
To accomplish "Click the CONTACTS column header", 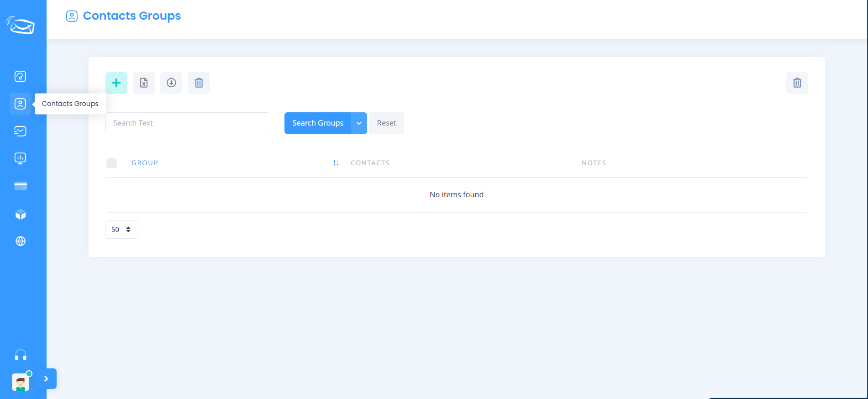I will pos(370,163).
